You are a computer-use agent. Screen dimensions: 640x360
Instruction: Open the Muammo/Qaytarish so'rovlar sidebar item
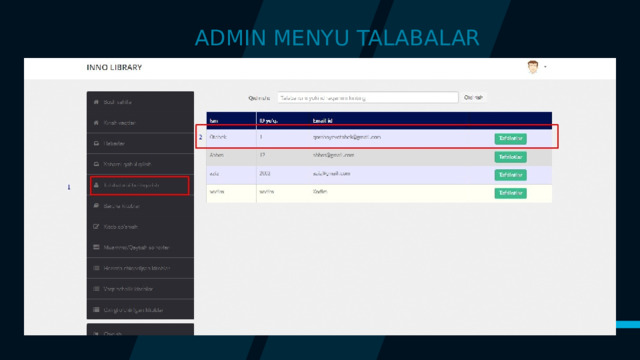140,247
